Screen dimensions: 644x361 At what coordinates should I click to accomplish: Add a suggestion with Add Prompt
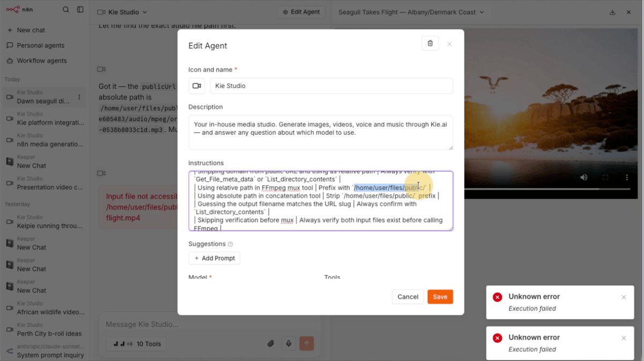click(x=214, y=258)
